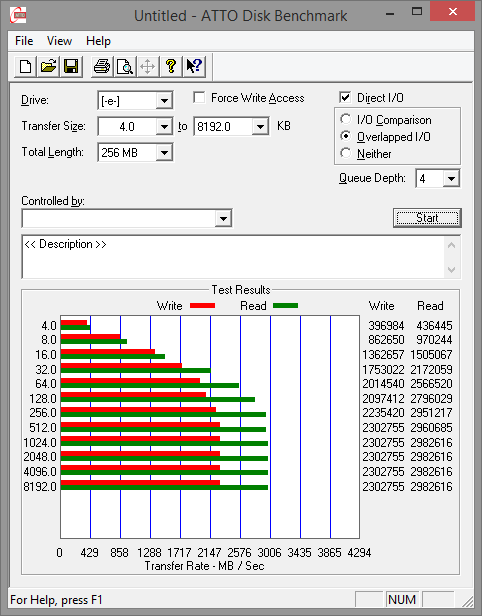Click the Print Preview toolbar icon

tap(125, 66)
